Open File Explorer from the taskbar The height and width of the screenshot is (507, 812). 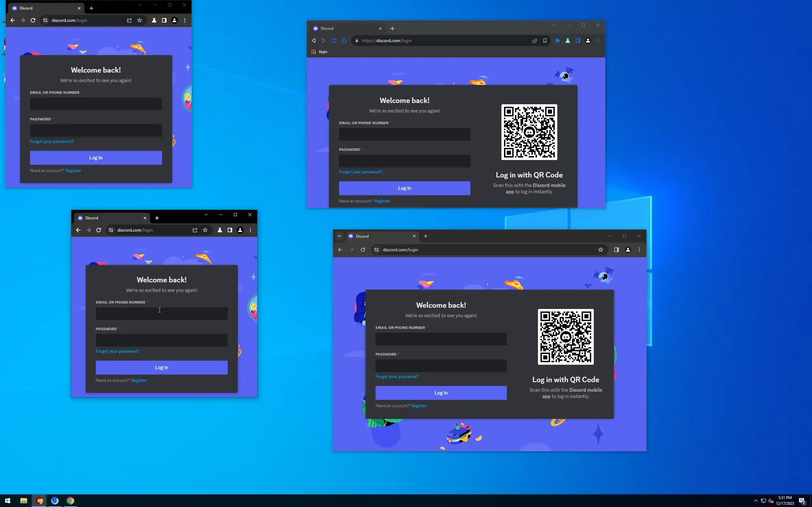(23, 501)
